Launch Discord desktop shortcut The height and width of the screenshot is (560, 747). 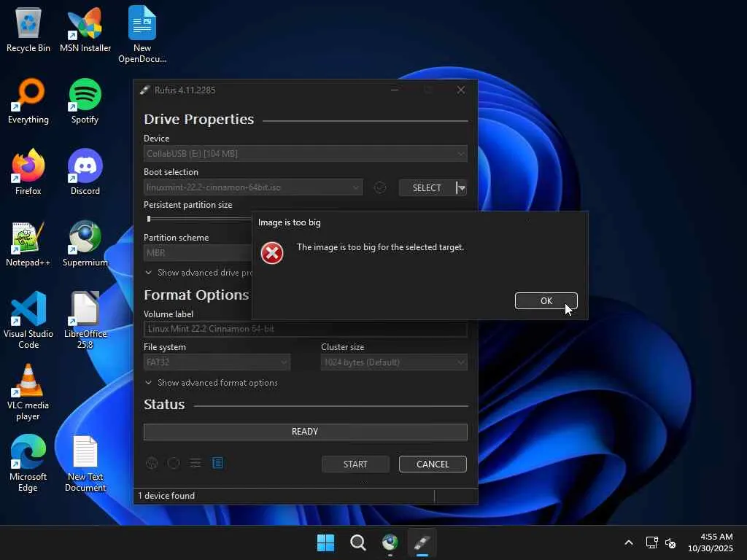[85, 172]
